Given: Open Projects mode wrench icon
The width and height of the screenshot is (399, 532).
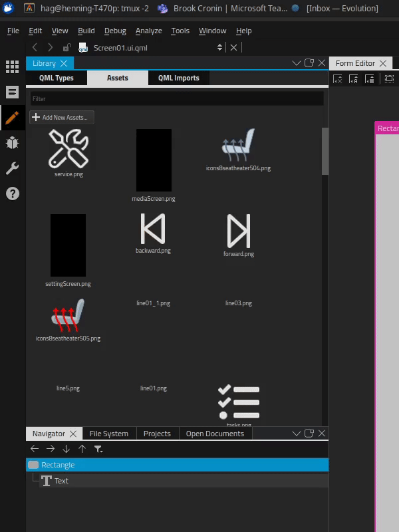Looking at the screenshot, I should [12, 168].
